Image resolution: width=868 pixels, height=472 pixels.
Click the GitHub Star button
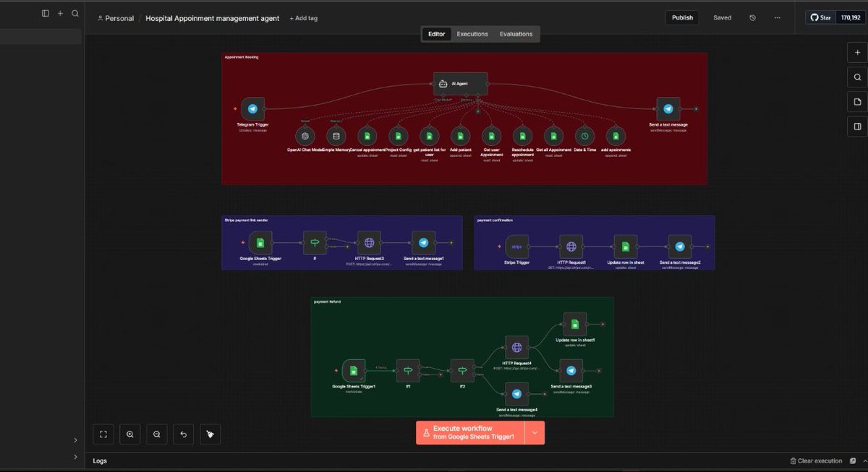(821, 17)
